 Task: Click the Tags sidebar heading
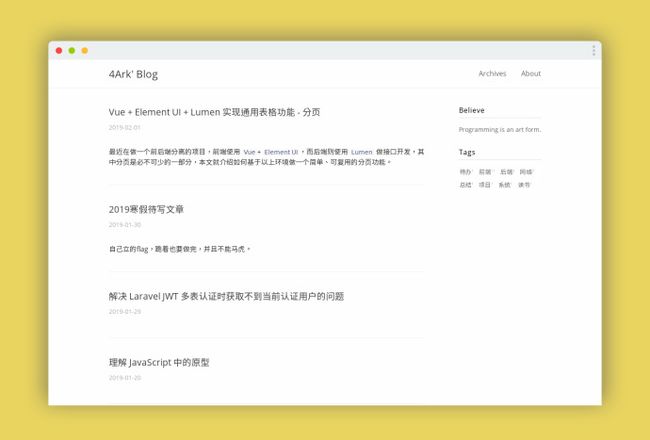click(467, 152)
